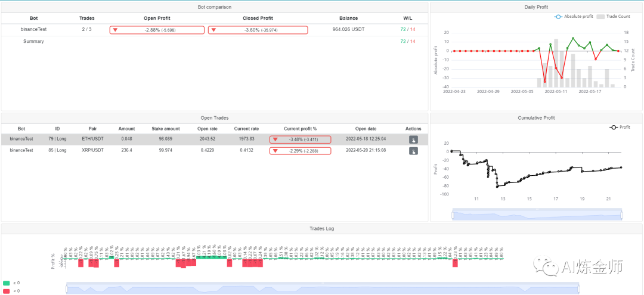Click the Closed Profit column header
This screenshot has height=295, width=644.
pyautogui.click(x=258, y=18)
